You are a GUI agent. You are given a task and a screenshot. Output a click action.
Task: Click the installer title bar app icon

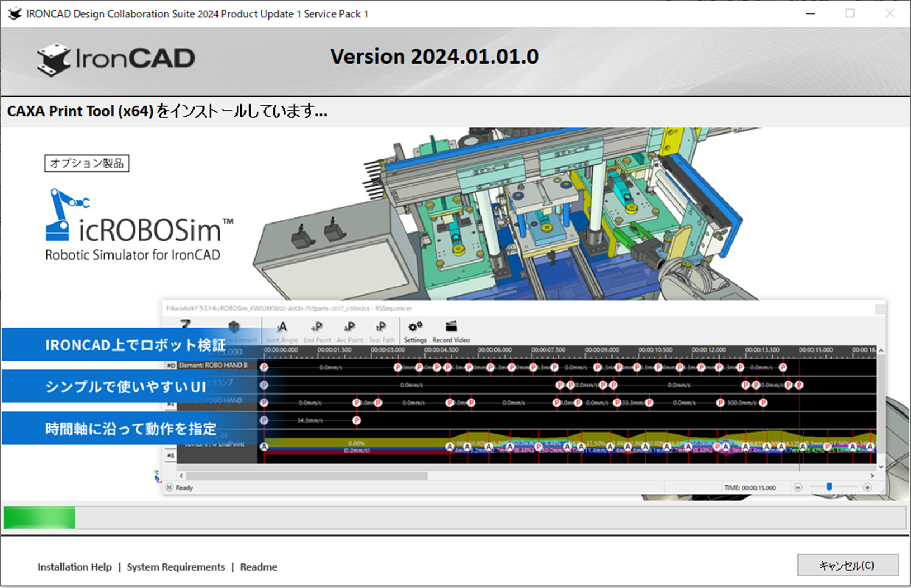coord(15,13)
